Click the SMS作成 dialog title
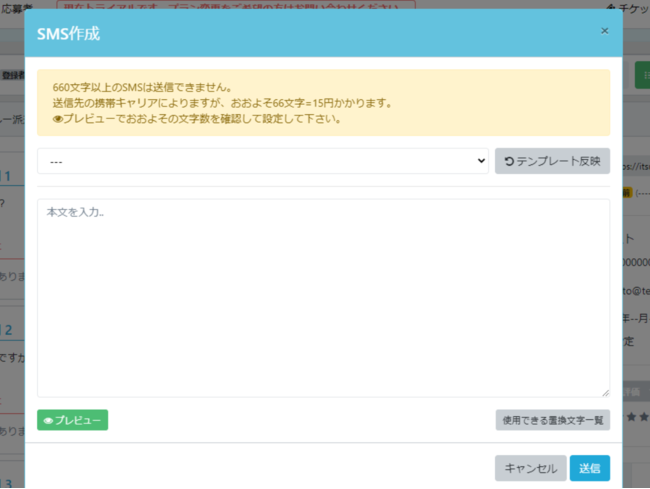The width and height of the screenshot is (650, 489). pyautogui.click(x=68, y=34)
